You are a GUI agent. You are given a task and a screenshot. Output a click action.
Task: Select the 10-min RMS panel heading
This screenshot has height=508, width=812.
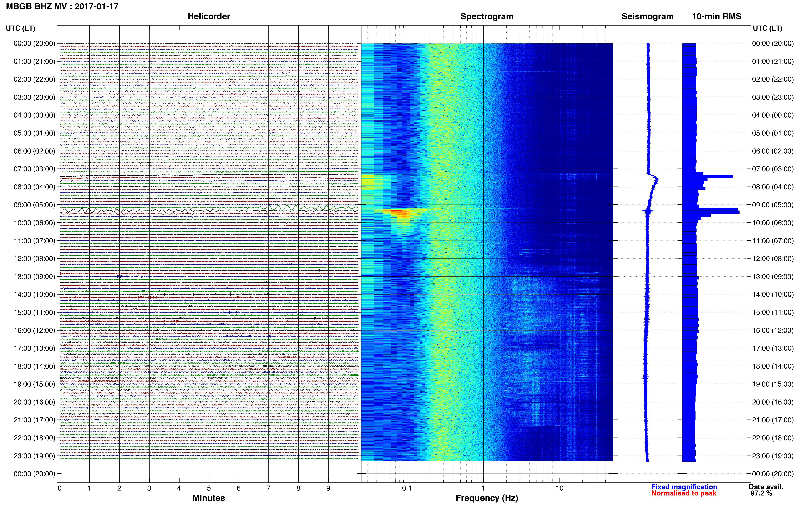[x=717, y=16]
